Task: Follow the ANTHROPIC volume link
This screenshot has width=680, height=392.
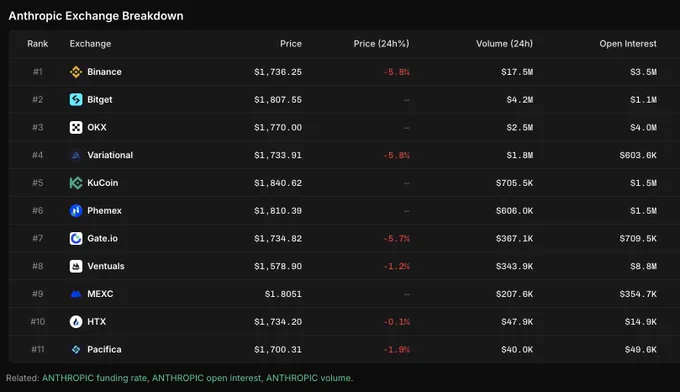Action: pyautogui.click(x=308, y=378)
